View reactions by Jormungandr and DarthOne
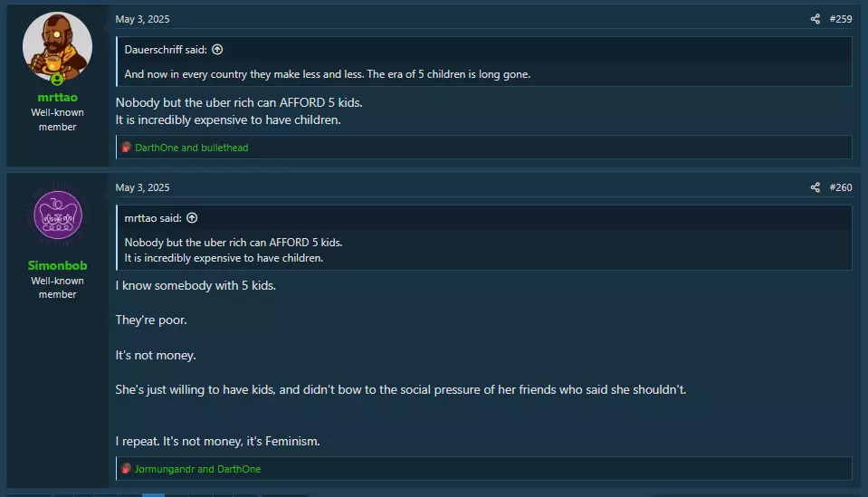The height and width of the screenshot is (497, 868). coord(197,469)
